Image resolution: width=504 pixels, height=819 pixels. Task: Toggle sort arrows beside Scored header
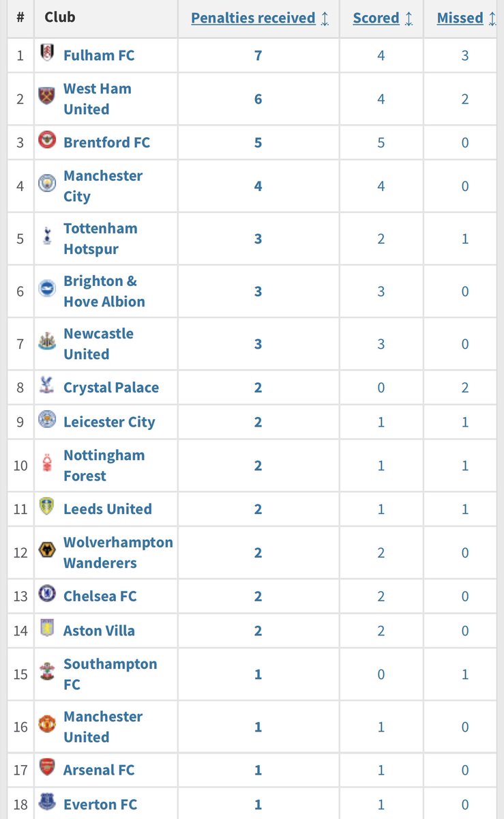coord(409,18)
